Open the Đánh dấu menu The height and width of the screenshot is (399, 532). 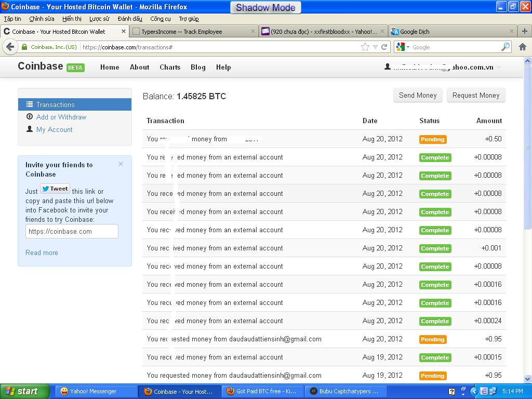(130, 19)
